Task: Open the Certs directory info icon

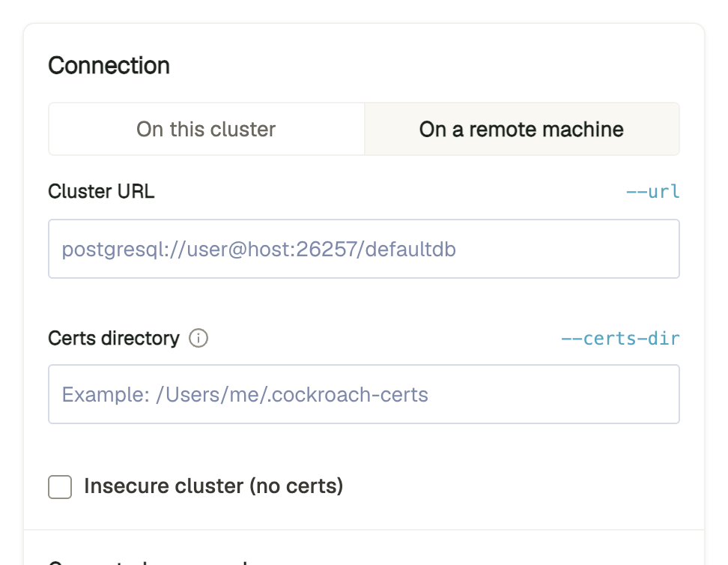Action: (198, 338)
